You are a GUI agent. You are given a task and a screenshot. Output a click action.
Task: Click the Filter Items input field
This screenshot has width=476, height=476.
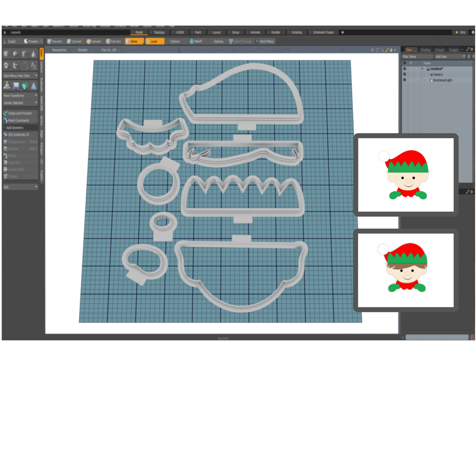coord(417,57)
